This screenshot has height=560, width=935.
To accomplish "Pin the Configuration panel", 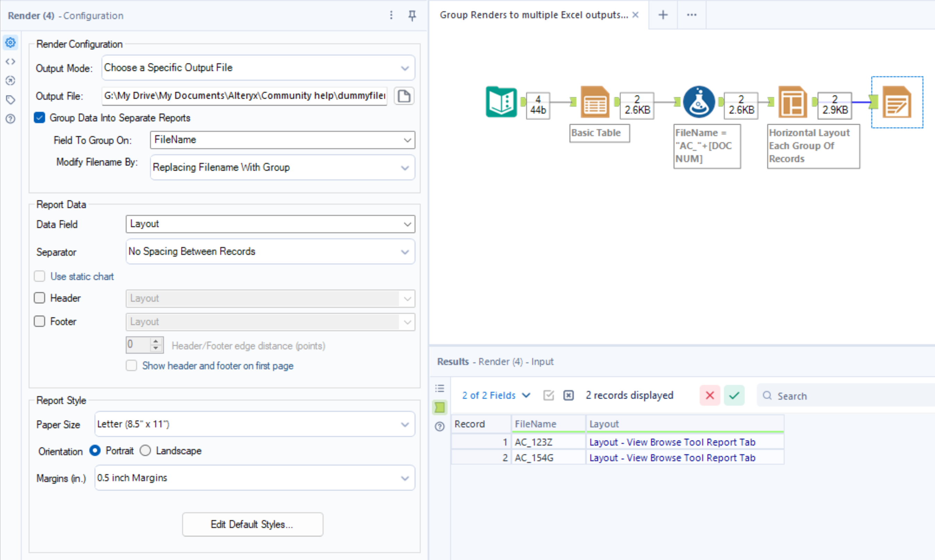I will tap(412, 16).
